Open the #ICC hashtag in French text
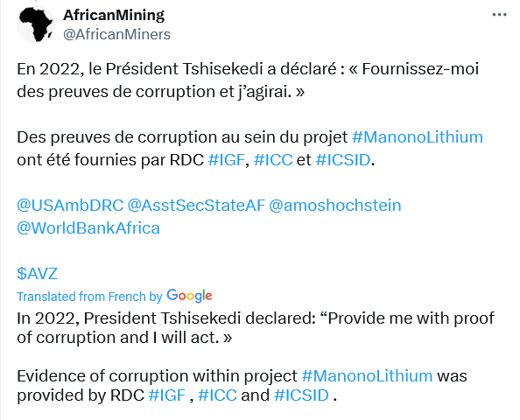520x420 pixels. tap(273, 160)
